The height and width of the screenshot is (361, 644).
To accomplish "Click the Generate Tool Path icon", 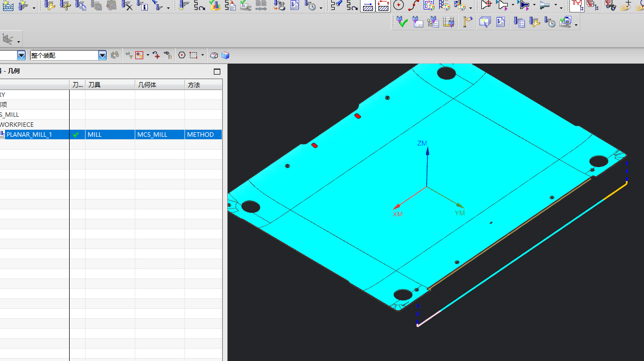I will (184, 5).
